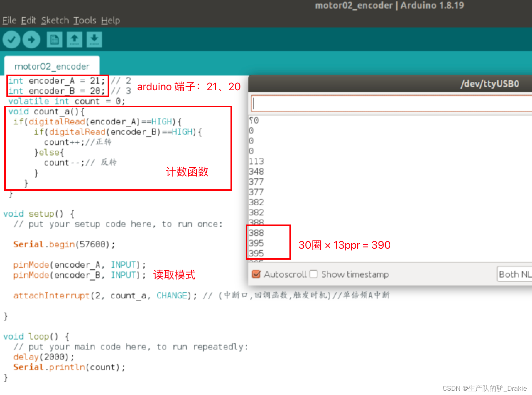This screenshot has height=395, width=532.
Task: Click the int encoder_B = 20 line
Action: pyautogui.click(x=57, y=91)
